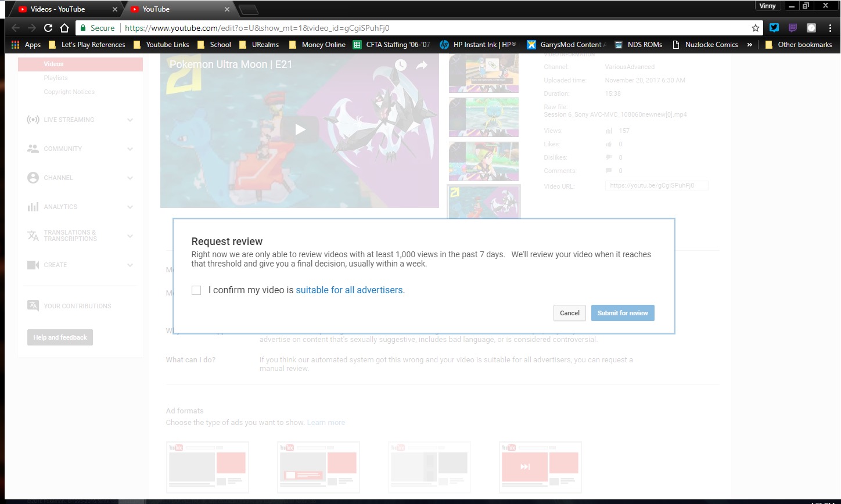Close the 'Videos - YouTube' tab
This screenshot has width=841, height=504.
(x=114, y=9)
